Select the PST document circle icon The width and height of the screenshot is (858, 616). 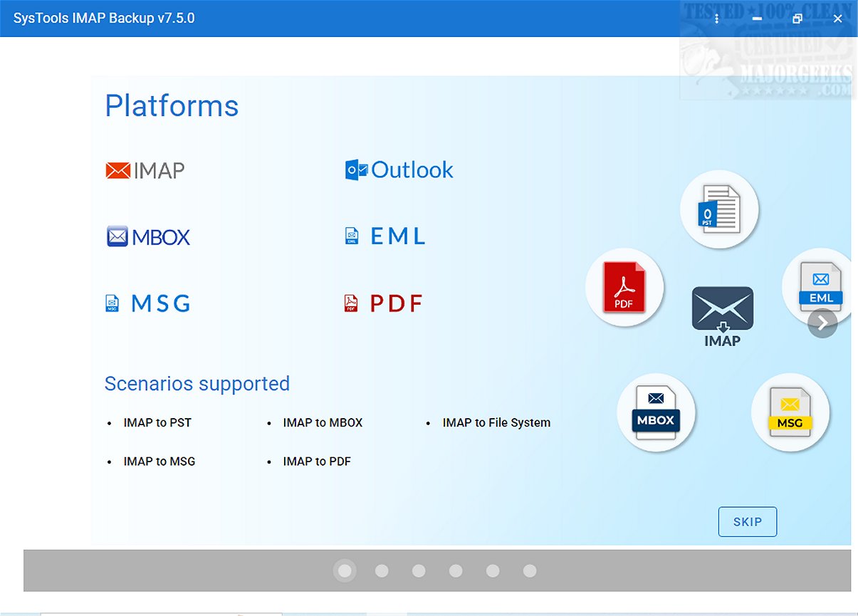pyautogui.click(x=719, y=209)
